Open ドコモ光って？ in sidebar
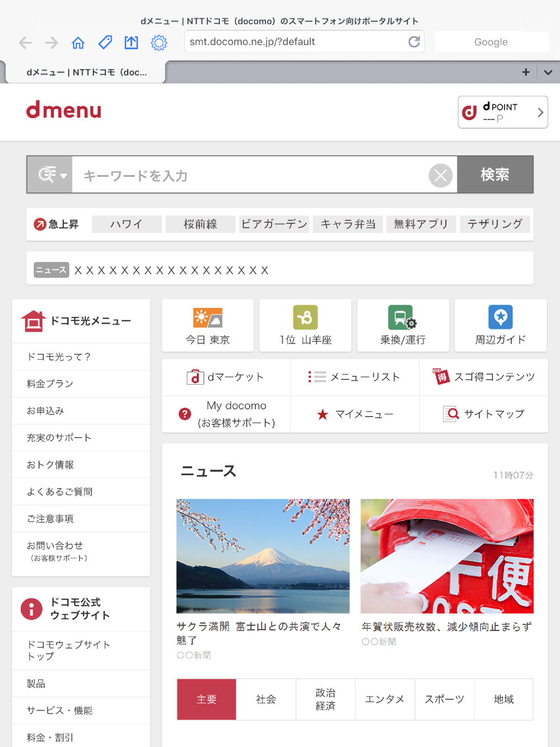 [81, 357]
